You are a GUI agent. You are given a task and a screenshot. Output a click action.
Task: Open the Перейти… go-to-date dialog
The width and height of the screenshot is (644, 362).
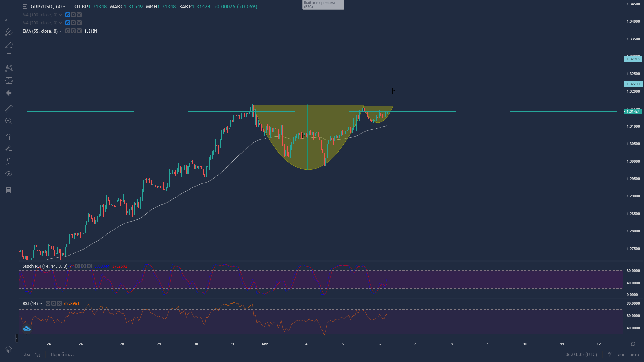[x=62, y=354]
